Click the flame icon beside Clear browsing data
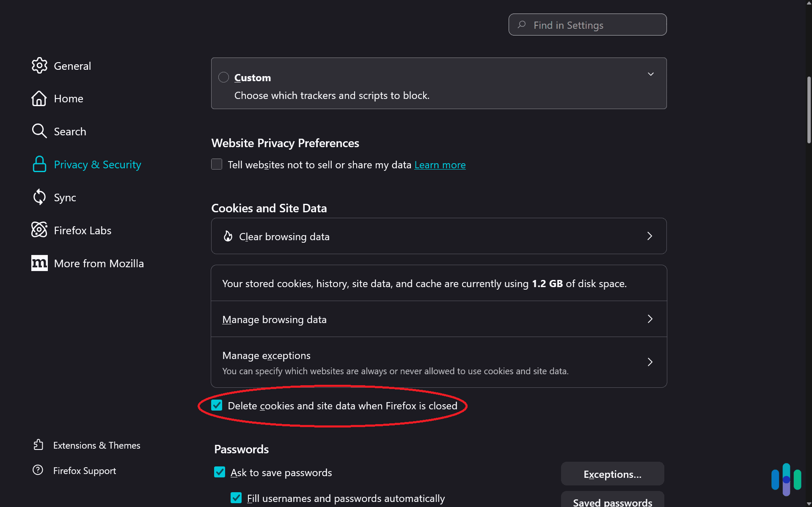812x507 pixels. click(228, 236)
